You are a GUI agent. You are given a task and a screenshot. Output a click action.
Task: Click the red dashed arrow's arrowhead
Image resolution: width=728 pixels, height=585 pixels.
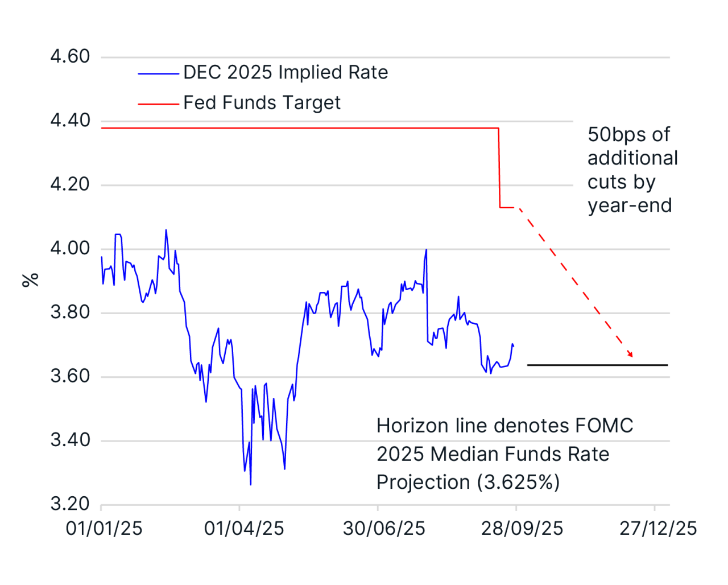click(630, 355)
